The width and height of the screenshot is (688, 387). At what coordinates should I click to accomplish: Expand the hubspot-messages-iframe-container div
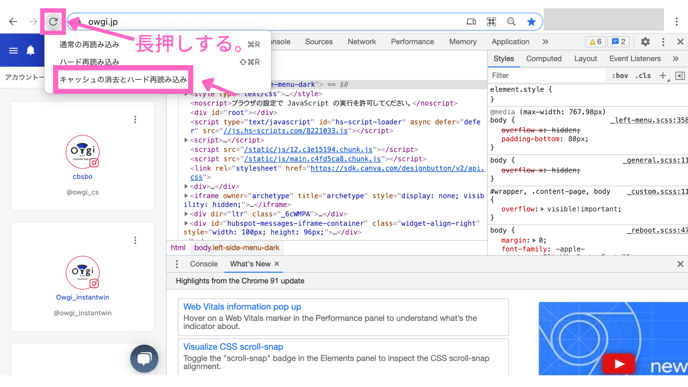click(x=186, y=223)
